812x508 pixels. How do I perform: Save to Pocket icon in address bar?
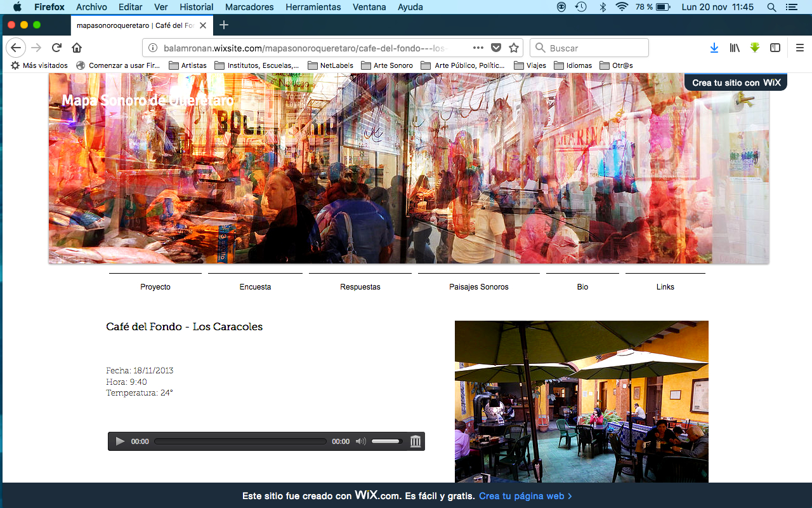pos(496,48)
